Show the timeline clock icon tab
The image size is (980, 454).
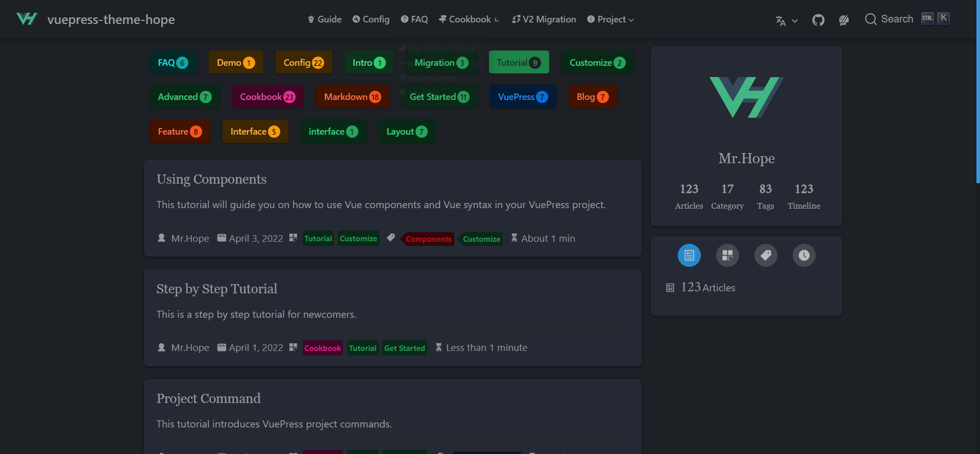pyautogui.click(x=804, y=255)
